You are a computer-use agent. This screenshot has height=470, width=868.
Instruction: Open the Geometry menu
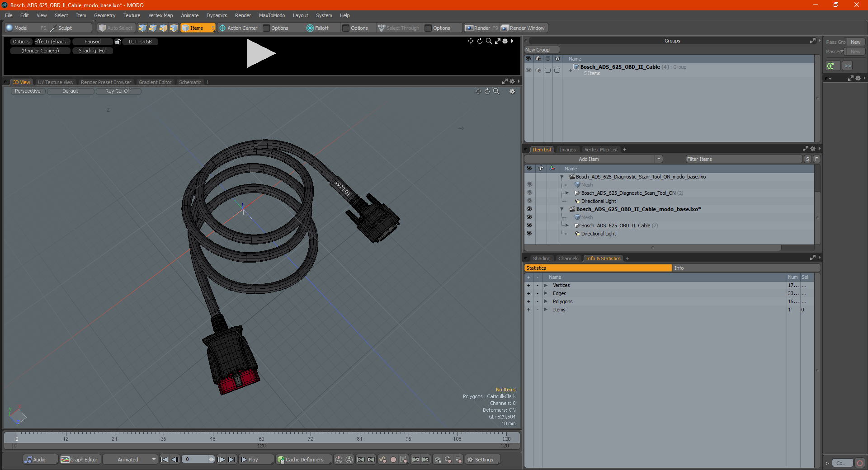tap(104, 15)
